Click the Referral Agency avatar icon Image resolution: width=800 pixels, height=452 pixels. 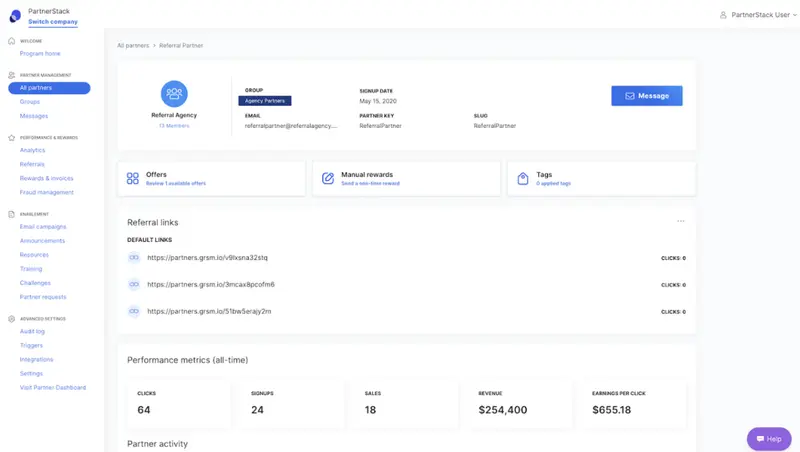click(x=174, y=94)
